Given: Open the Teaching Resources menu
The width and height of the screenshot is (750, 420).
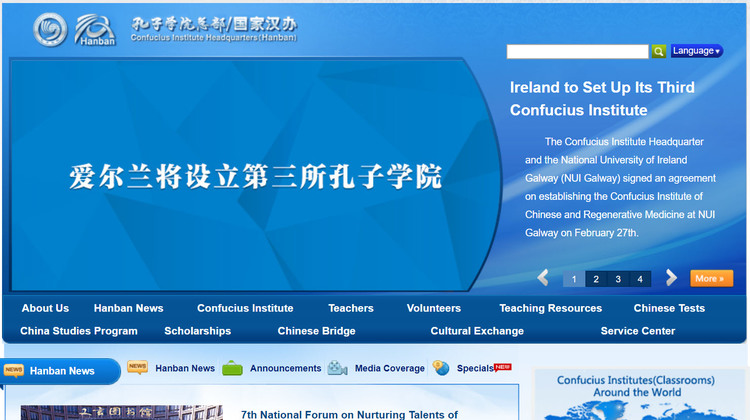Looking at the screenshot, I should [x=551, y=309].
